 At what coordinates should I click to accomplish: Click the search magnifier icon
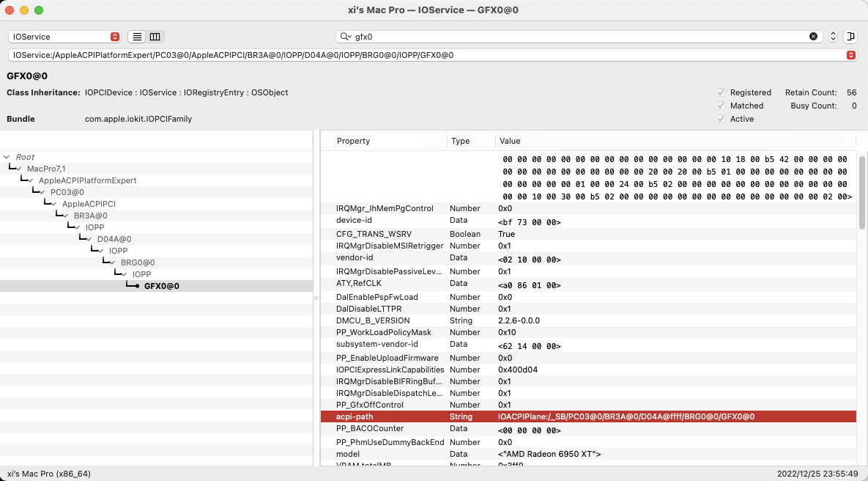[x=345, y=37]
